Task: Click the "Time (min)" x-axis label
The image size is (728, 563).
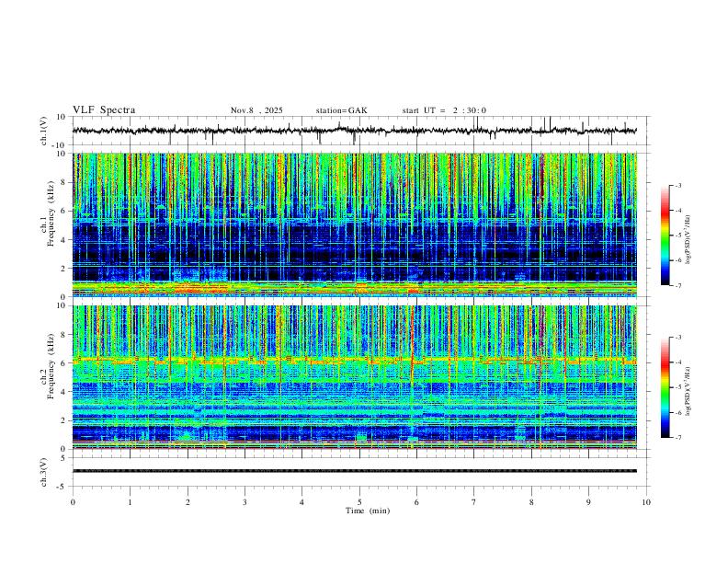Action: [x=368, y=511]
